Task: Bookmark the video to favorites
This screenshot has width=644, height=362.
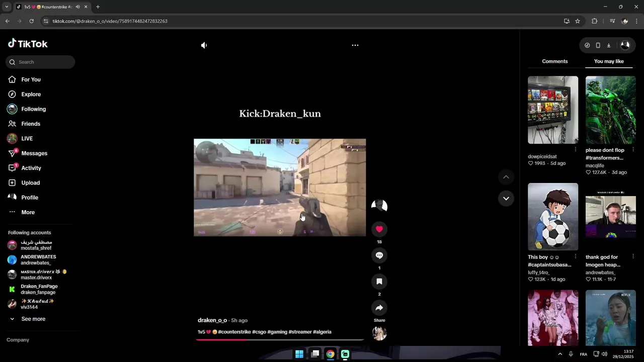Action: 379,282
